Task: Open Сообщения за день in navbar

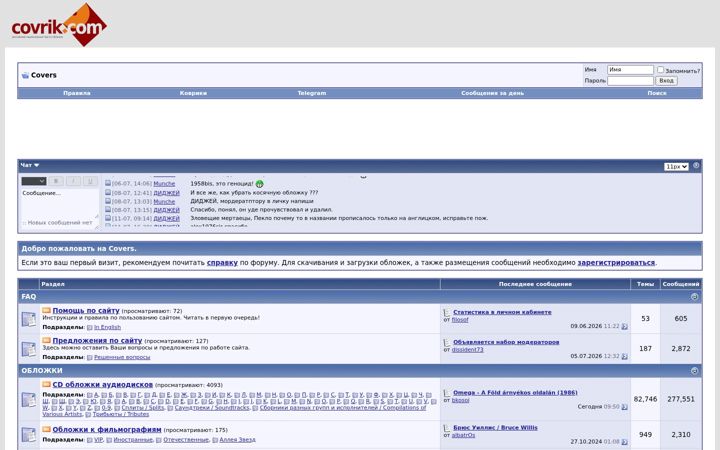Action: [x=492, y=93]
